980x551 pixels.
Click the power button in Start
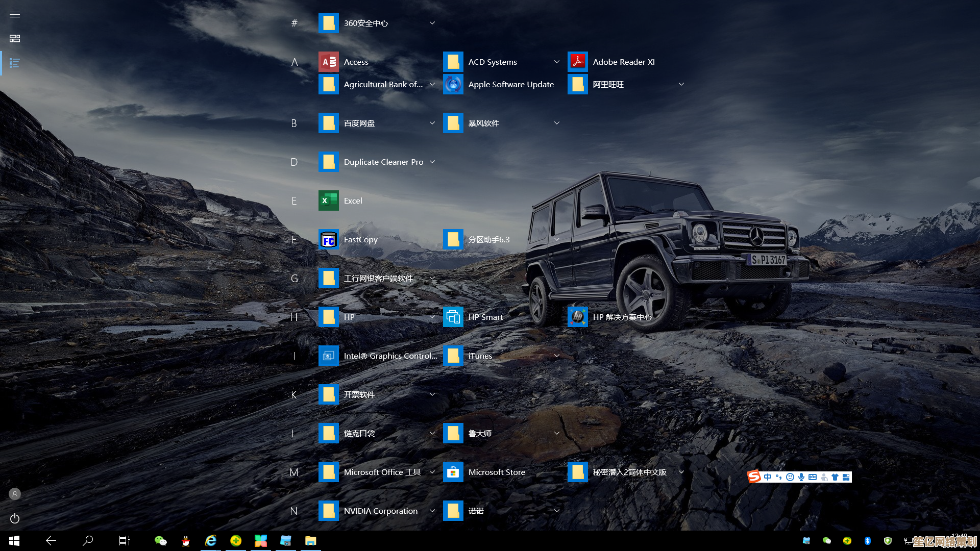(15, 518)
